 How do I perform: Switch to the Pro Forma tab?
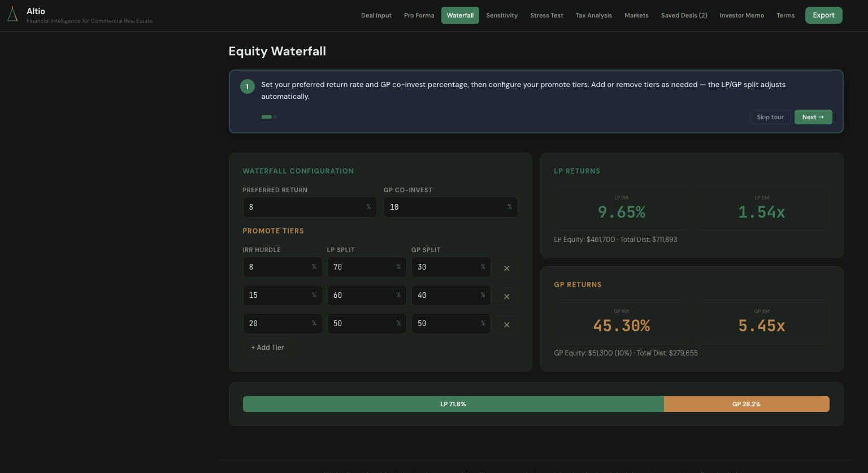click(419, 15)
